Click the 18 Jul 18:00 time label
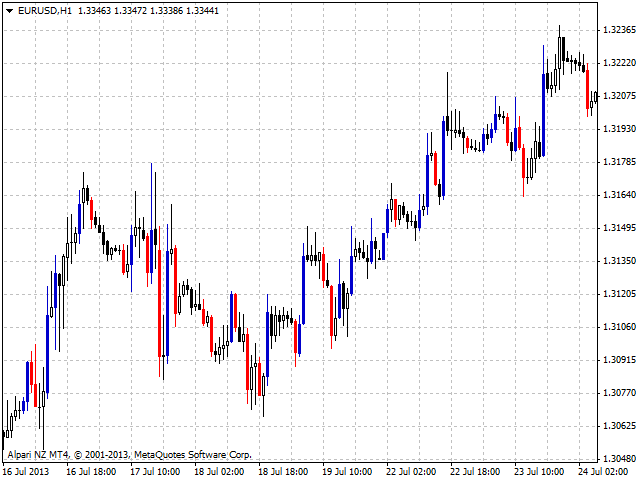Viewport: 640px width, 480px height. pos(283,471)
